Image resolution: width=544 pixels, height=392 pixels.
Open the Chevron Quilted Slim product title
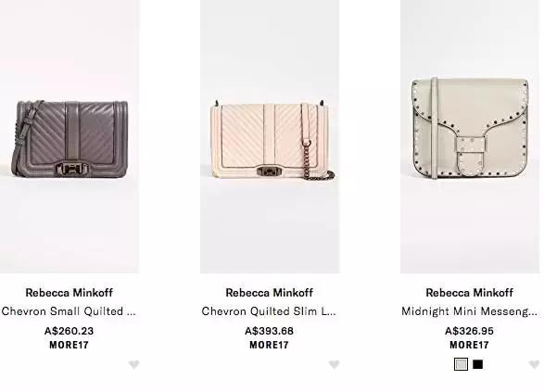point(269,311)
